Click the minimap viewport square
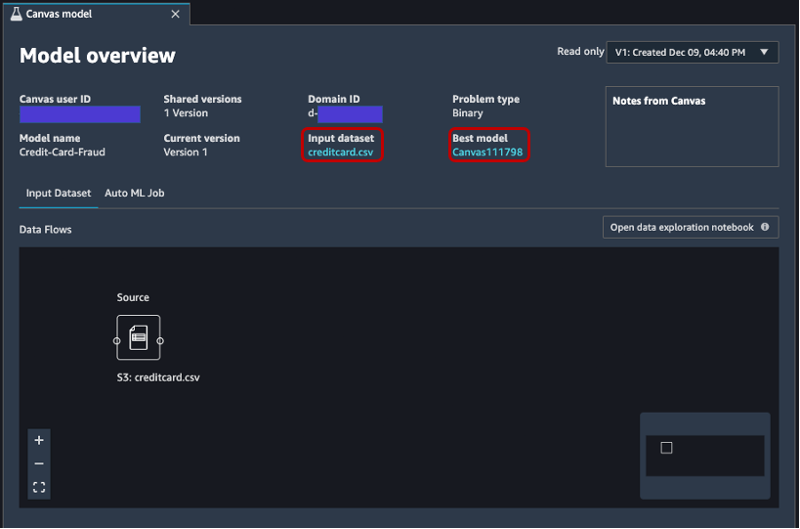The image size is (800, 529). pyautogui.click(x=666, y=448)
